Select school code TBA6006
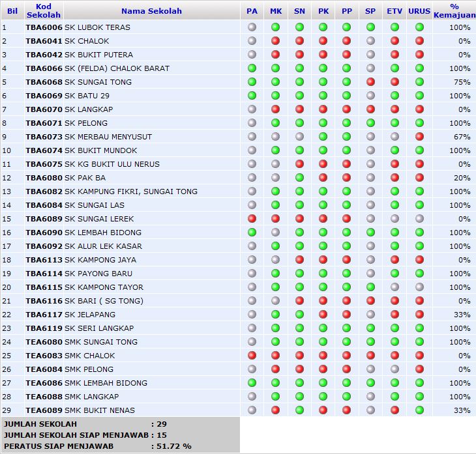 click(x=44, y=27)
